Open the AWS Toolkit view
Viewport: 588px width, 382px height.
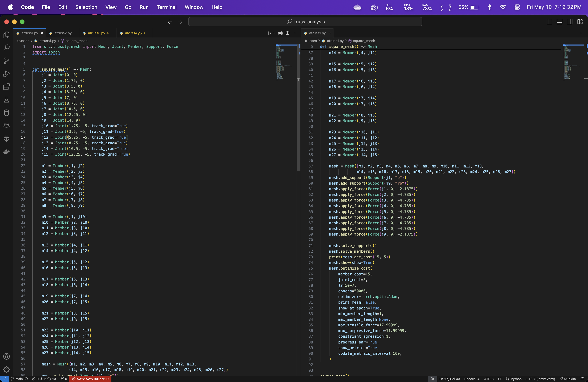pos(7,125)
